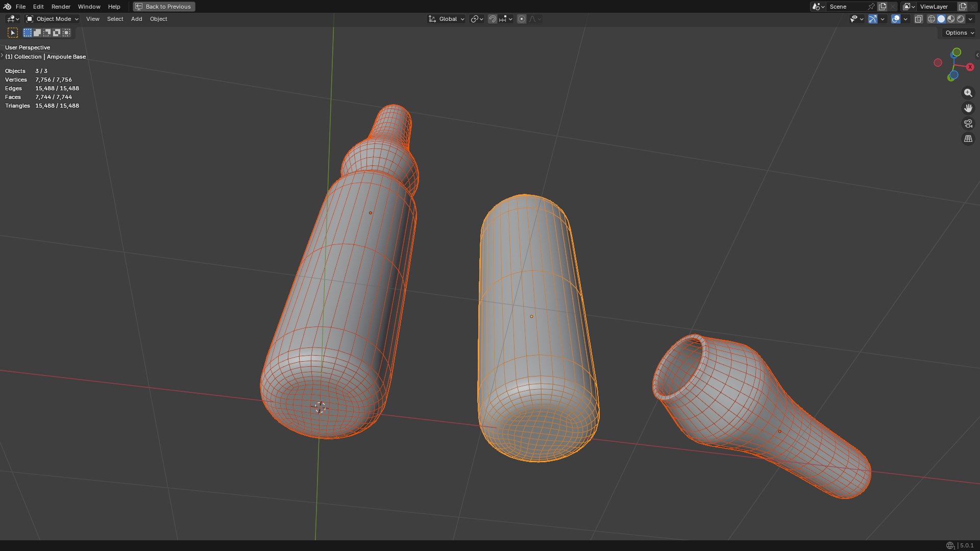Choose the Invert Selection mode

[x=57, y=33]
